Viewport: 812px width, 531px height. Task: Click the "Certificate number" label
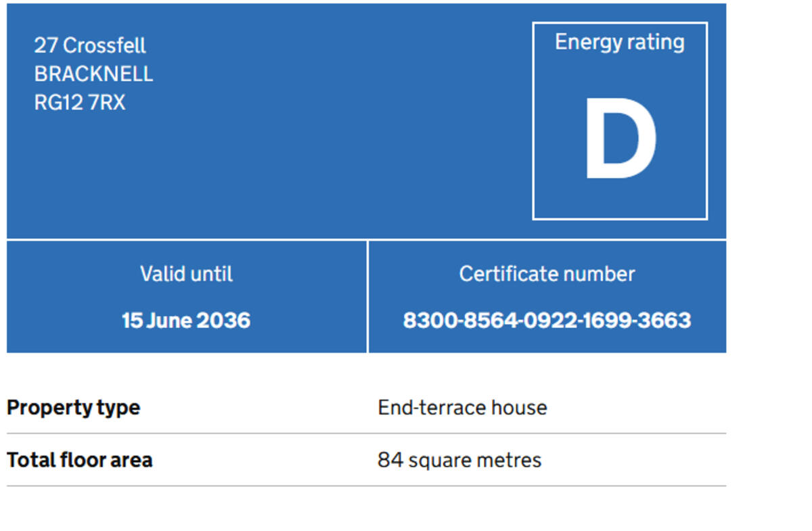coord(547,274)
